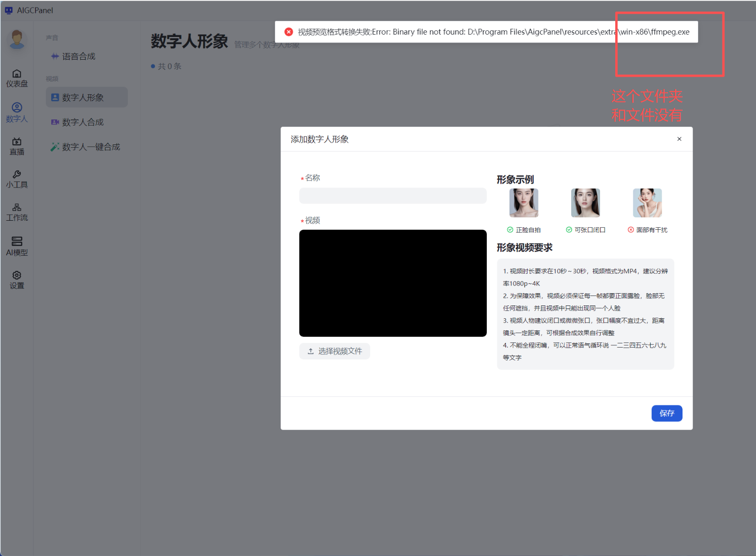Viewport: 756px width, 556px height.
Task: Click the ffmpeg.exe error message text
Action: click(x=493, y=32)
